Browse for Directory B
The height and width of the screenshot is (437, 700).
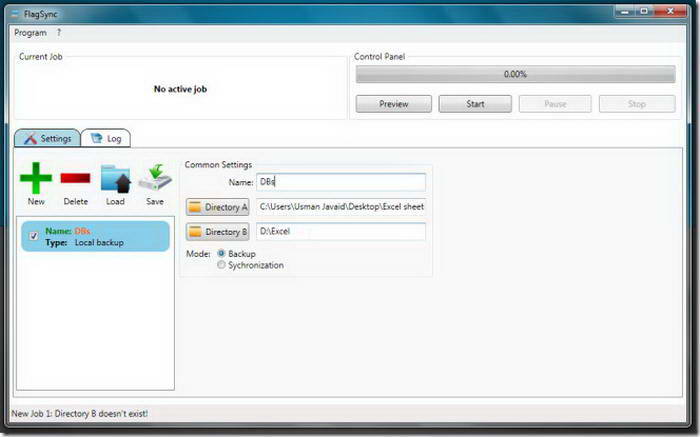click(x=217, y=232)
